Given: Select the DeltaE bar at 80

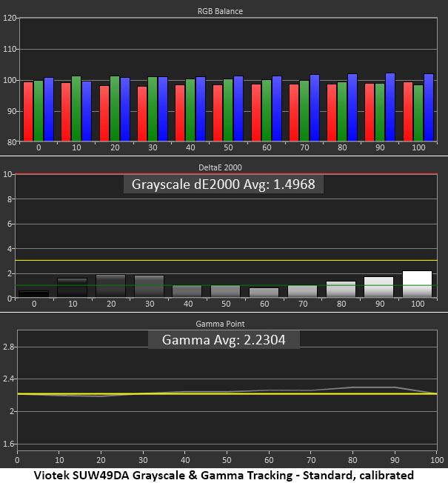Looking at the screenshot, I should coord(341,289).
